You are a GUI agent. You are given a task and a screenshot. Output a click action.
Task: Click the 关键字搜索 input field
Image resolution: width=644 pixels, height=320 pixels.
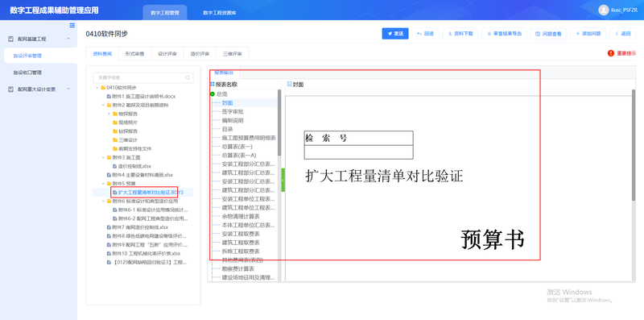coord(143,77)
